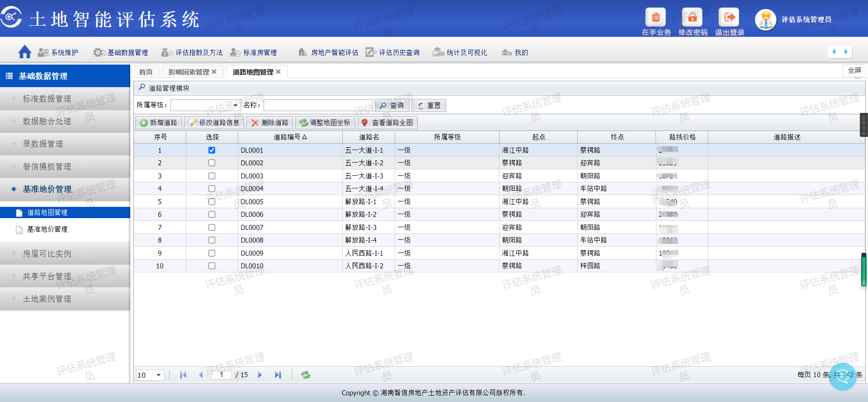Go to home via house icon

(x=25, y=52)
